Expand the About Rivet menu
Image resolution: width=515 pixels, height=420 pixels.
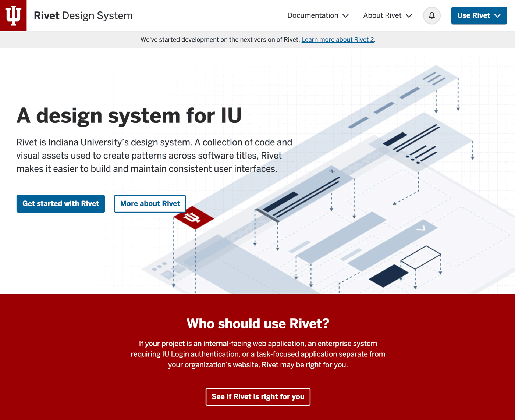pos(387,15)
